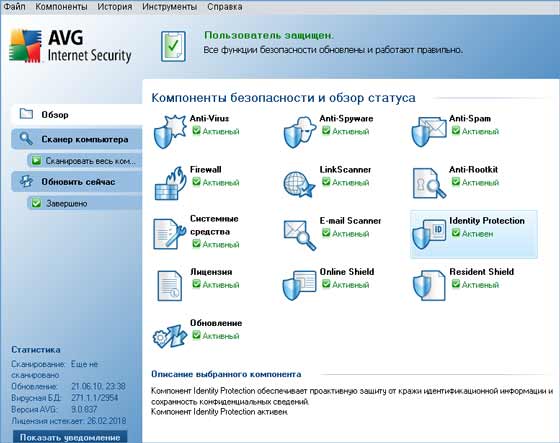The width and height of the screenshot is (560, 443).
Task: Open the Anti-Spam envelope icon
Action: click(x=429, y=131)
